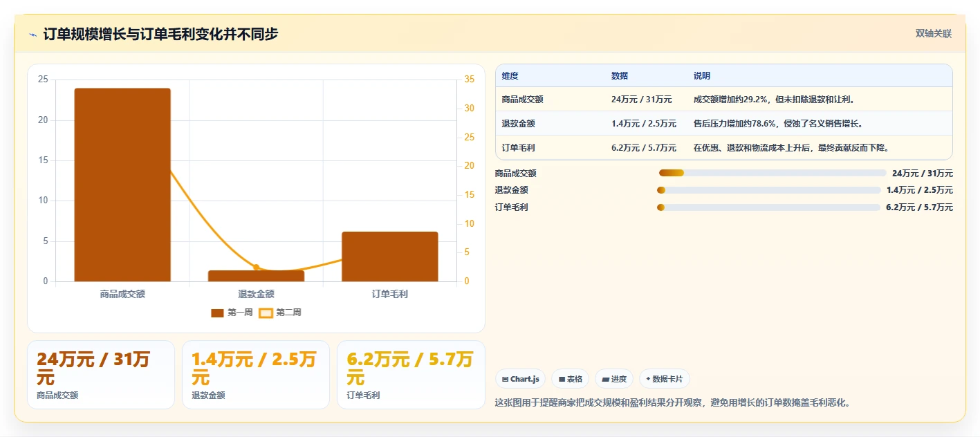Click the footer note starting 这张图用于提醒商家
Screen dimensions: 980x437
(672, 402)
